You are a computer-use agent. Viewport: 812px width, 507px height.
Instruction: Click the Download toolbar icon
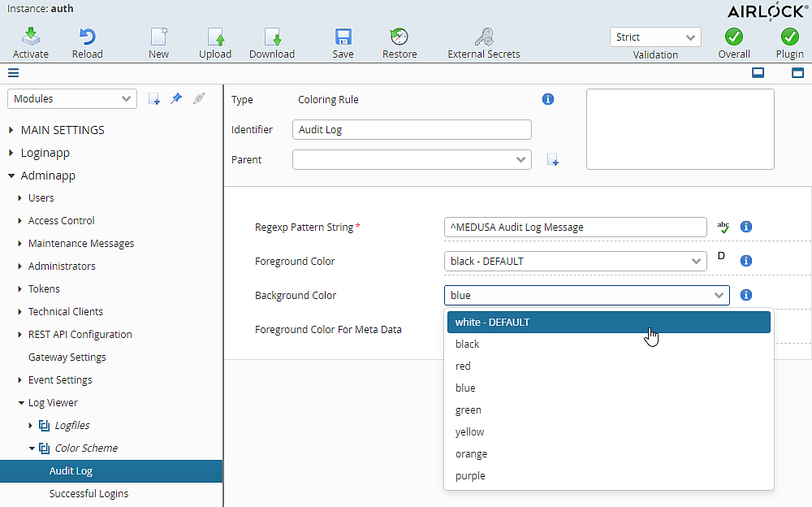(x=272, y=37)
